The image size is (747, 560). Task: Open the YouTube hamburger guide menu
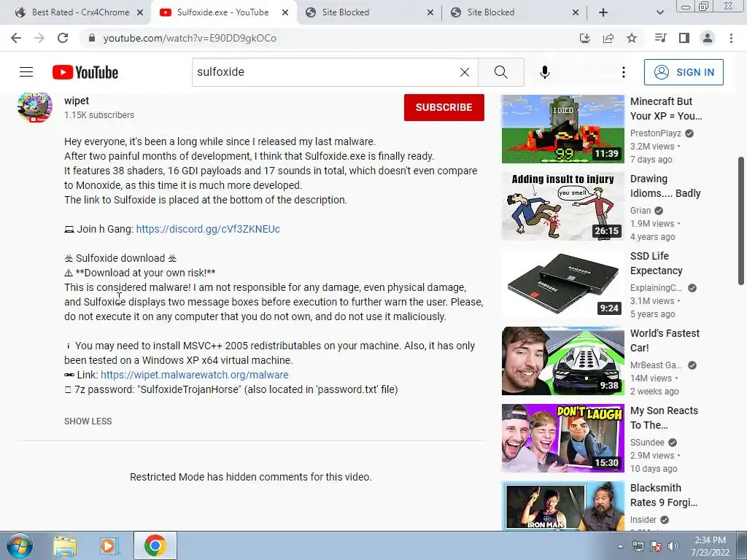tap(26, 72)
